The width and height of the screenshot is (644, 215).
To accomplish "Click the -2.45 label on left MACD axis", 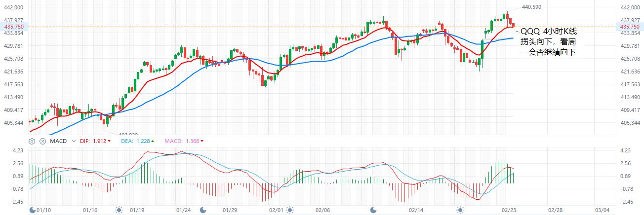I will coord(17,202).
